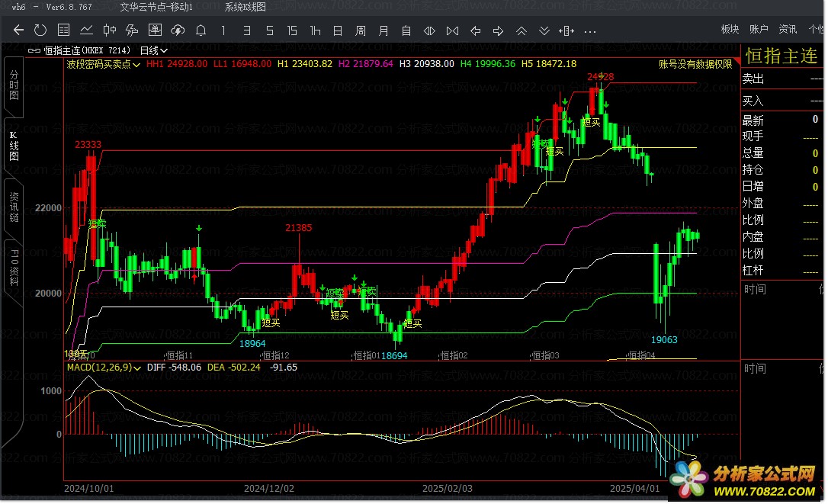Select the candlestick chart icon

110,30
